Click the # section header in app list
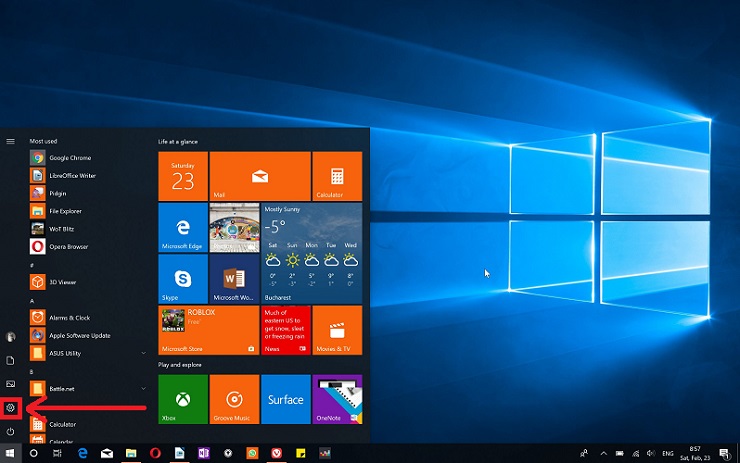This screenshot has width=740, height=463. (32, 265)
